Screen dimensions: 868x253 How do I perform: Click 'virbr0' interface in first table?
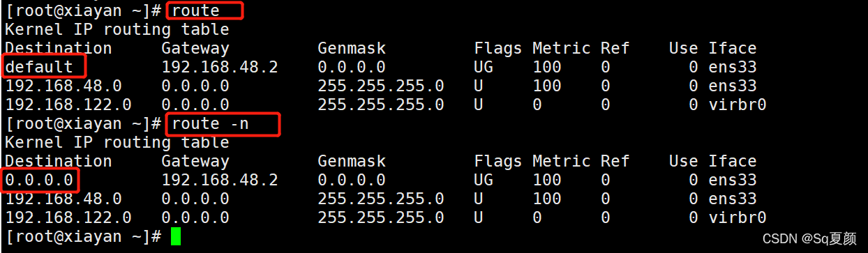coord(738,105)
